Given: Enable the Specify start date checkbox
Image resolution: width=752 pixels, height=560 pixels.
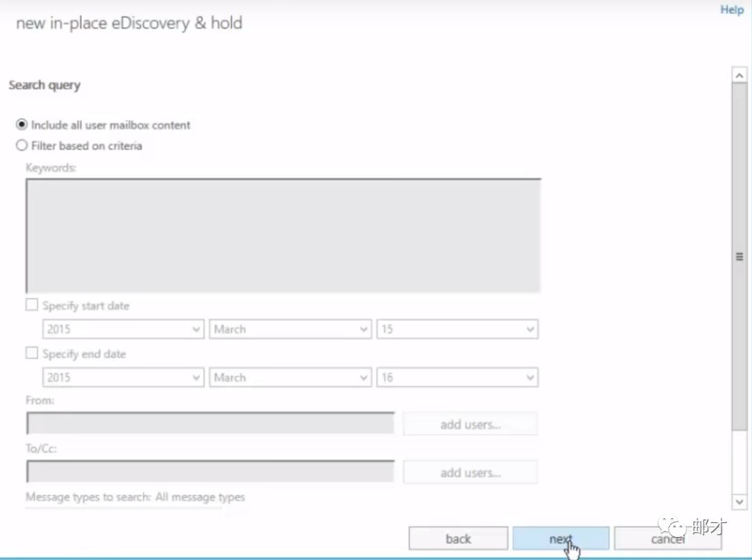Looking at the screenshot, I should [31, 305].
